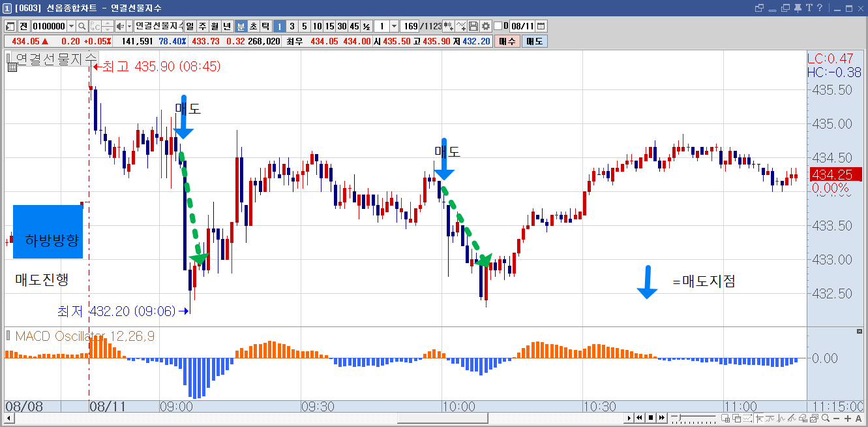Click the crosshair cursor tool icon at bottom
Screen dimensions: 868x427
point(758,419)
